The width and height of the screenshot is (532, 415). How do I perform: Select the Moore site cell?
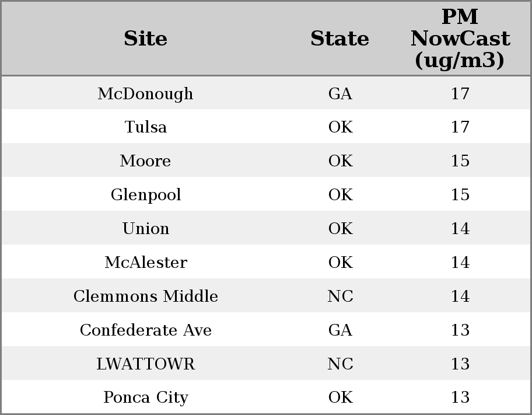point(146,161)
